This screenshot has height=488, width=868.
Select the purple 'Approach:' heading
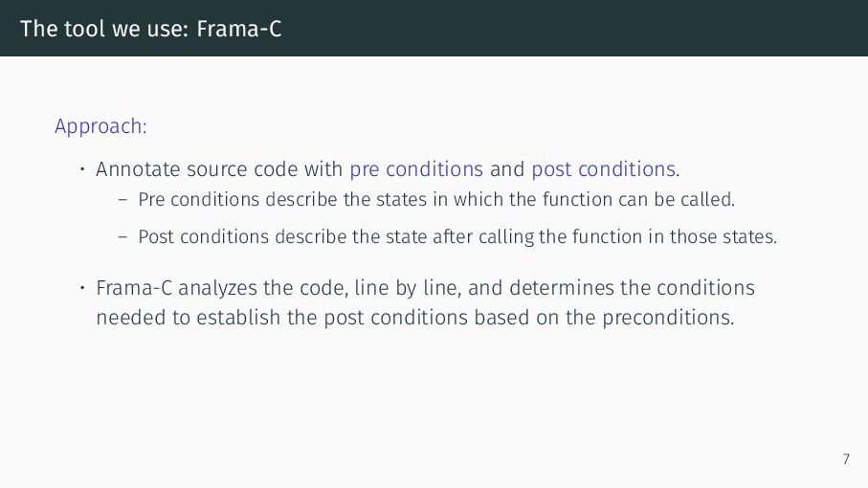click(100, 126)
